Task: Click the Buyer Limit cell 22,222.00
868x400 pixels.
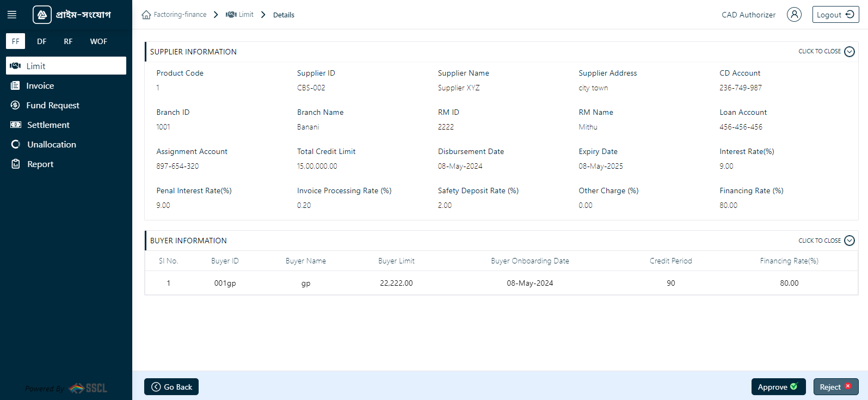Action: click(396, 283)
